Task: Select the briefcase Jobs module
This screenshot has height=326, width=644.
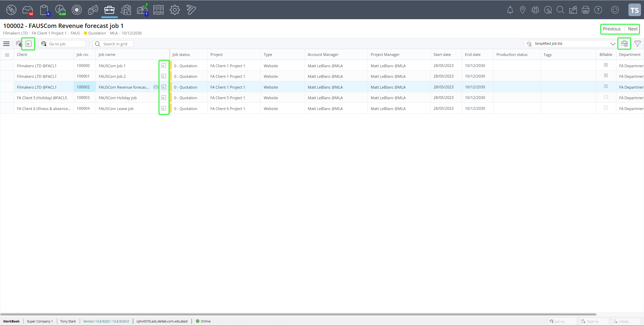Action: click(x=109, y=10)
